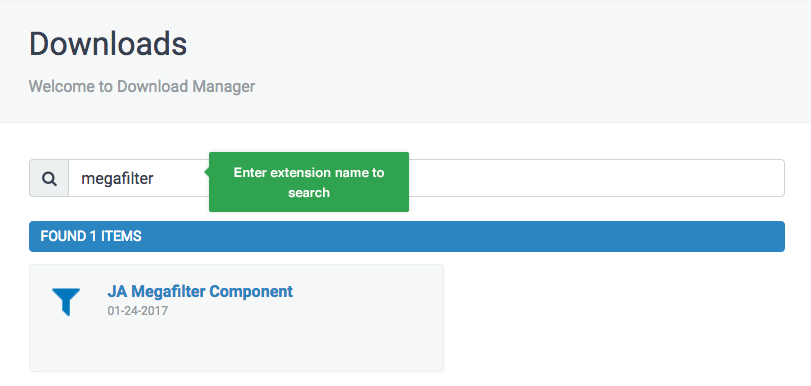Focus the search field containing megafilter

click(427, 178)
